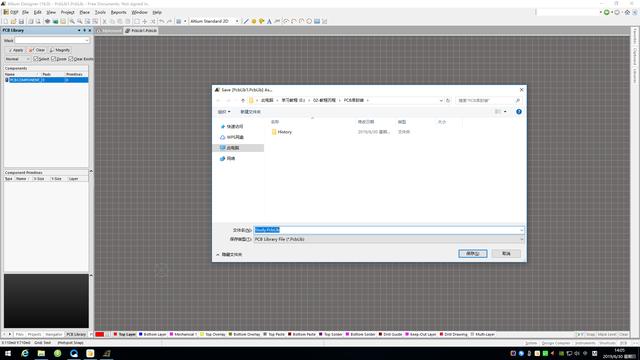640x360 pixels.
Task: Select the Bottom Layer tab
Action: pyautogui.click(x=153, y=334)
